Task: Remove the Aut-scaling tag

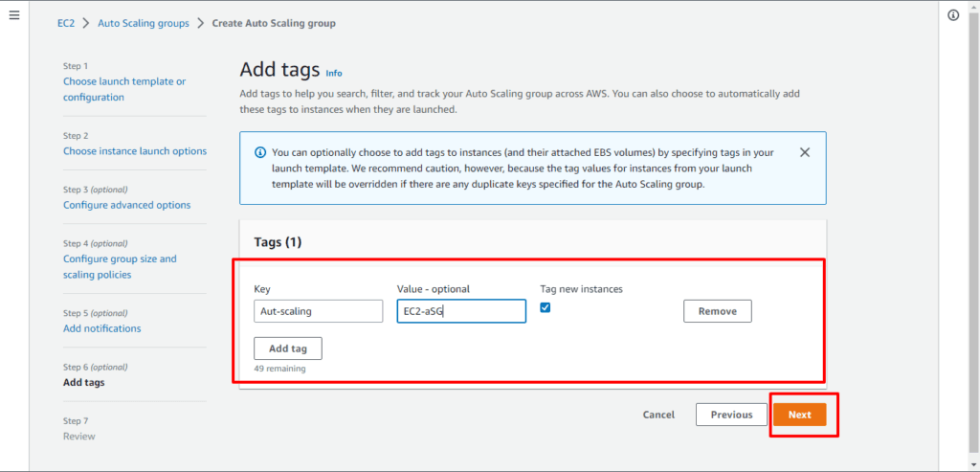Action: click(717, 311)
